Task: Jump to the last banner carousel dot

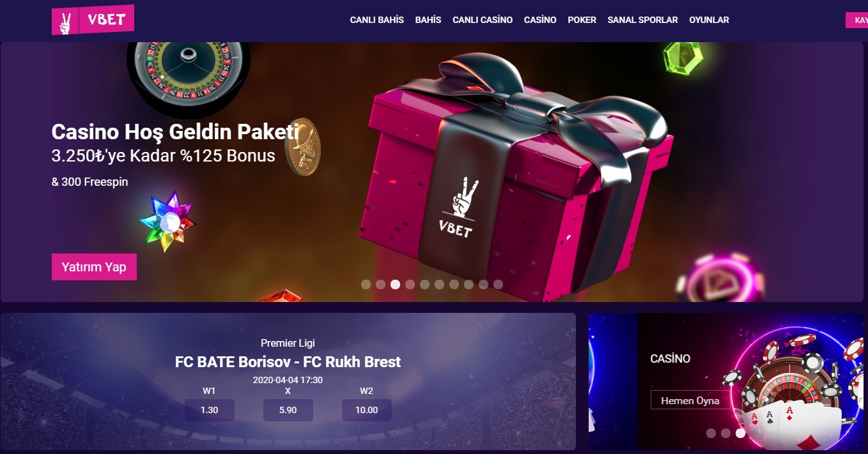Action: 498,285
